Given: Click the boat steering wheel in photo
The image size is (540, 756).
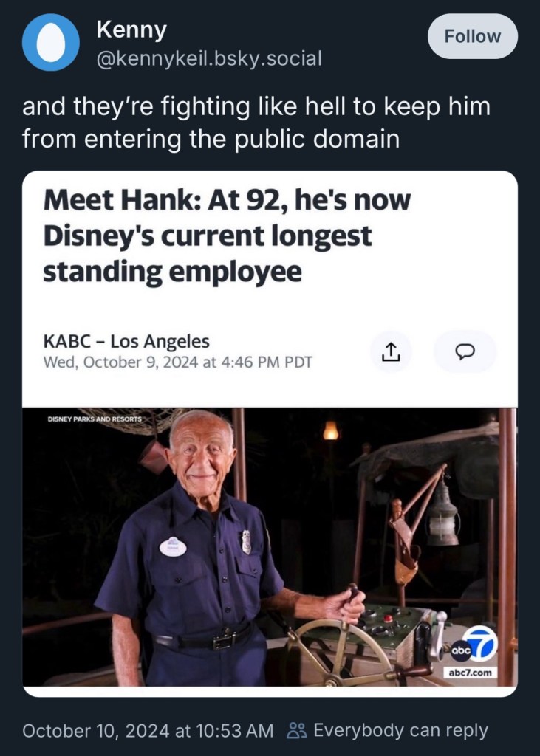Looking at the screenshot, I should (x=342, y=653).
